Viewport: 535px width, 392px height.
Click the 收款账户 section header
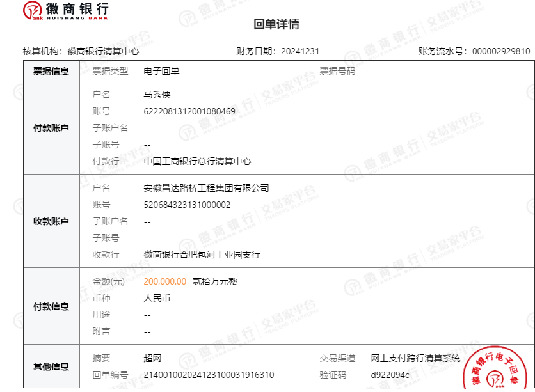(x=51, y=221)
